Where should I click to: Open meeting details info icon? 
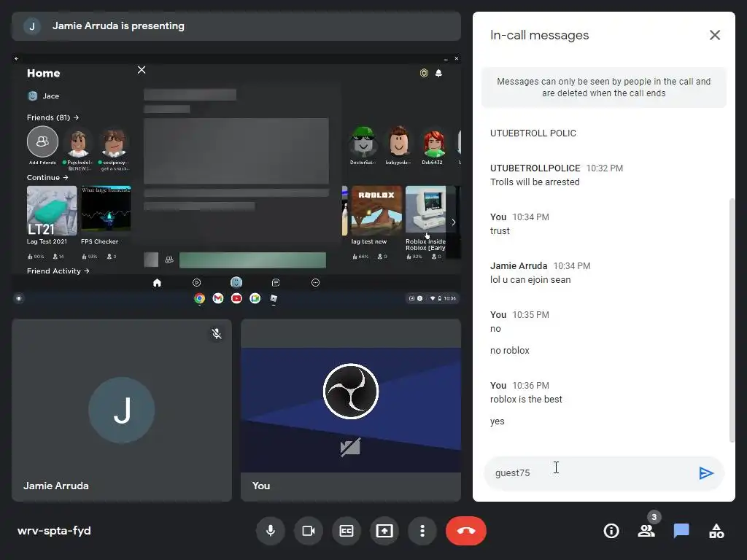pyautogui.click(x=611, y=531)
